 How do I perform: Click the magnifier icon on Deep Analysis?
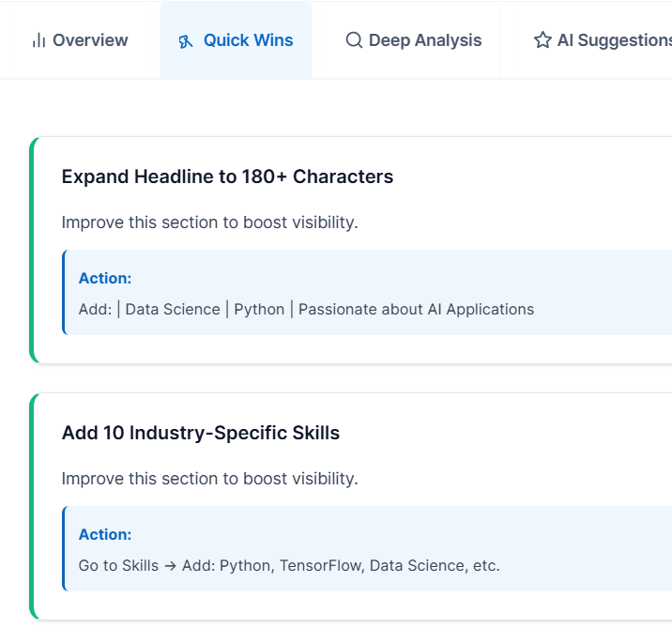[x=354, y=40]
